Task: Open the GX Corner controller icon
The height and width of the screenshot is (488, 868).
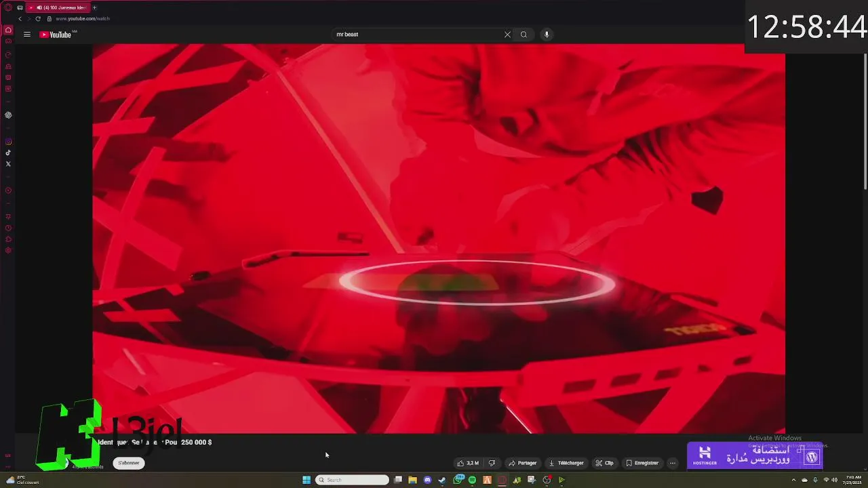Action: pos(20,7)
